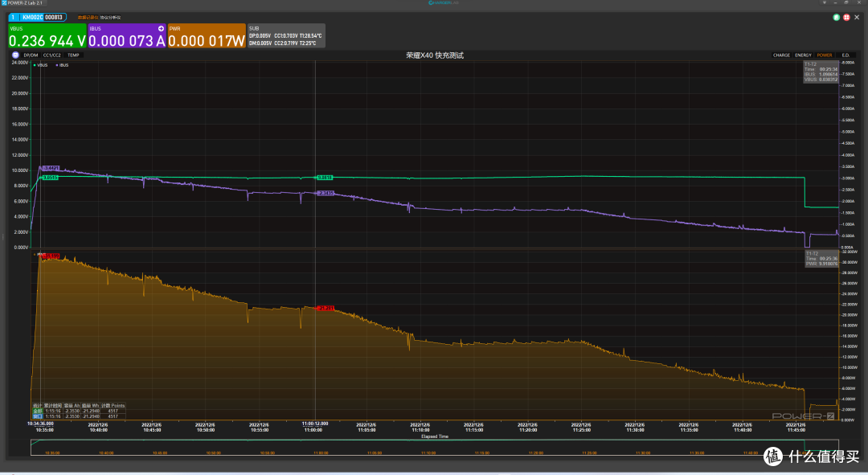Click the green 全部 row in statistics table
Screen dimensions: 868x475
point(79,411)
